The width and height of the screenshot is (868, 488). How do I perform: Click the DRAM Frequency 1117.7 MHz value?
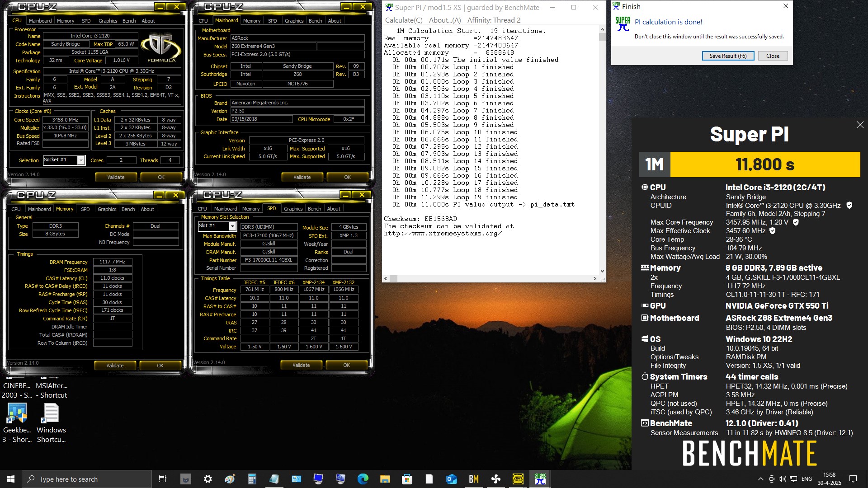pyautogui.click(x=113, y=262)
